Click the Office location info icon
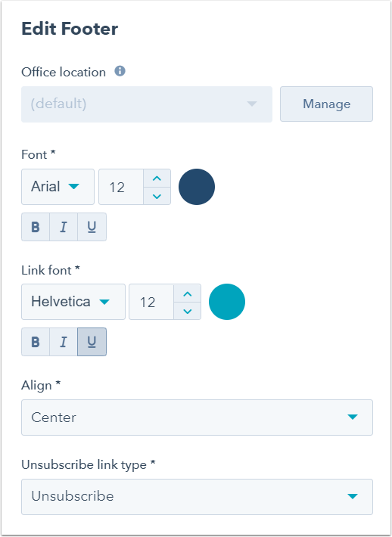Image resolution: width=392 pixels, height=537 pixels. click(x=120, y=71)
